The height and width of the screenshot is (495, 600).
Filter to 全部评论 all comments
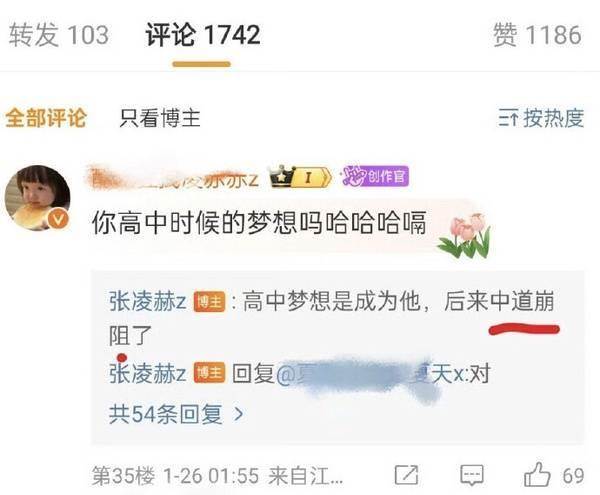pyautogui.click(x=46, y=118)
